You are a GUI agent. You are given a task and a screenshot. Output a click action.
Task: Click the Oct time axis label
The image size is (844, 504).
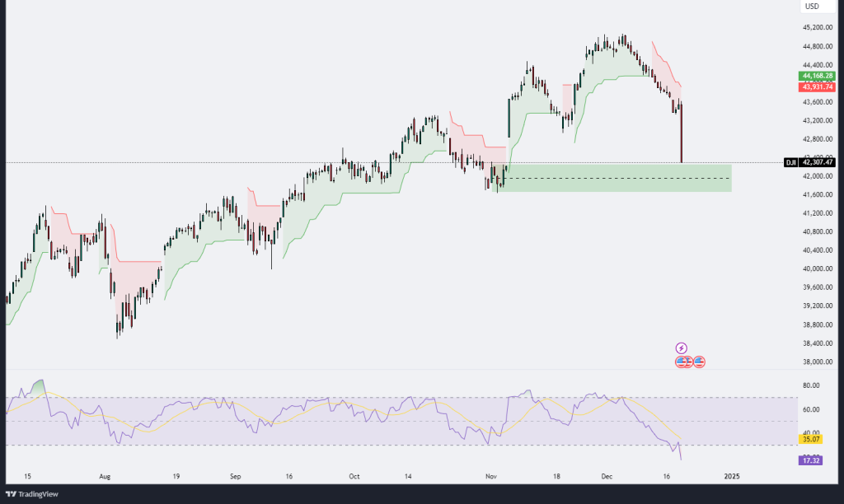(x=354, y=477)
